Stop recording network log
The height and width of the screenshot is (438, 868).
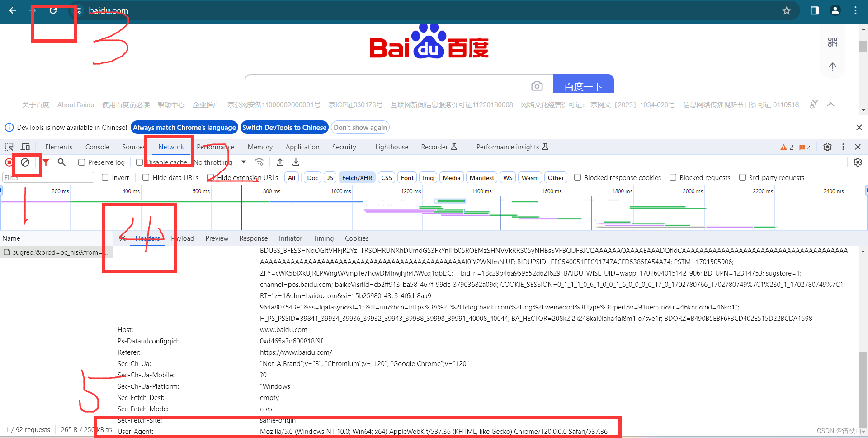click(9, 162)
